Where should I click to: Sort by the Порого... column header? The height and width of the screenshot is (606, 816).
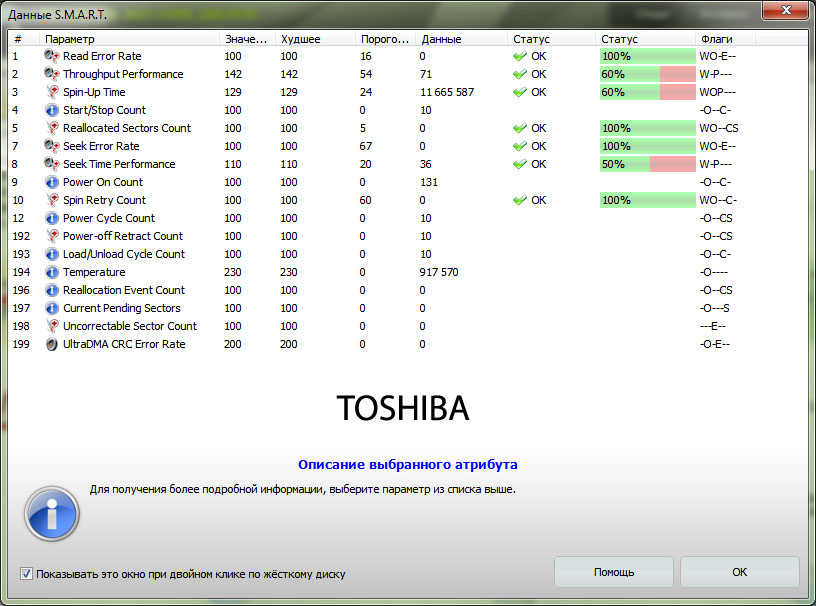[386, 39]
